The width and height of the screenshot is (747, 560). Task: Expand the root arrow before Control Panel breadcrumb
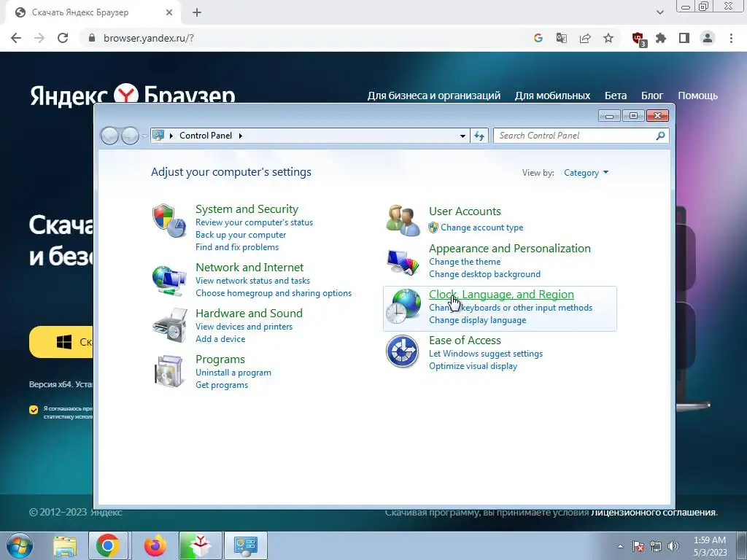(171, 136)
